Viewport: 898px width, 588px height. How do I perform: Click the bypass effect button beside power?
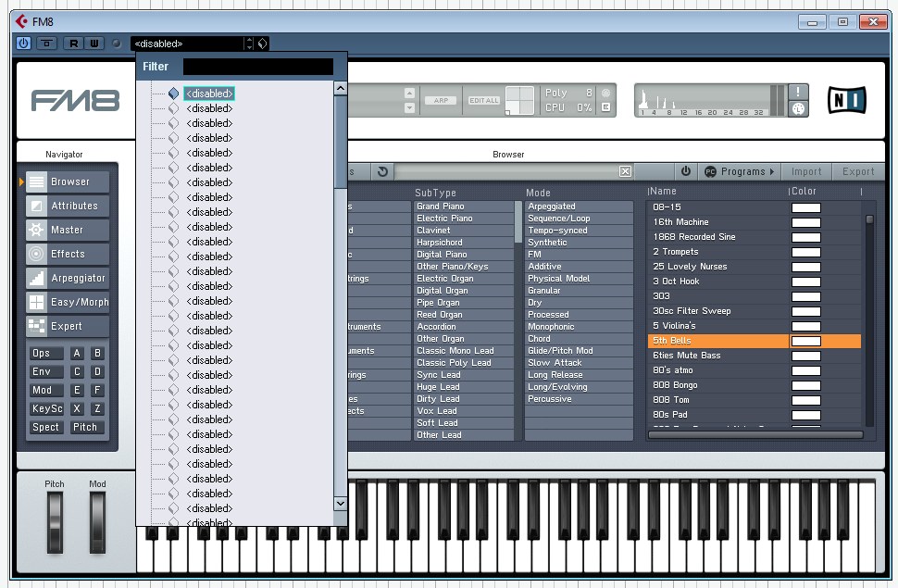coord(47,43)
